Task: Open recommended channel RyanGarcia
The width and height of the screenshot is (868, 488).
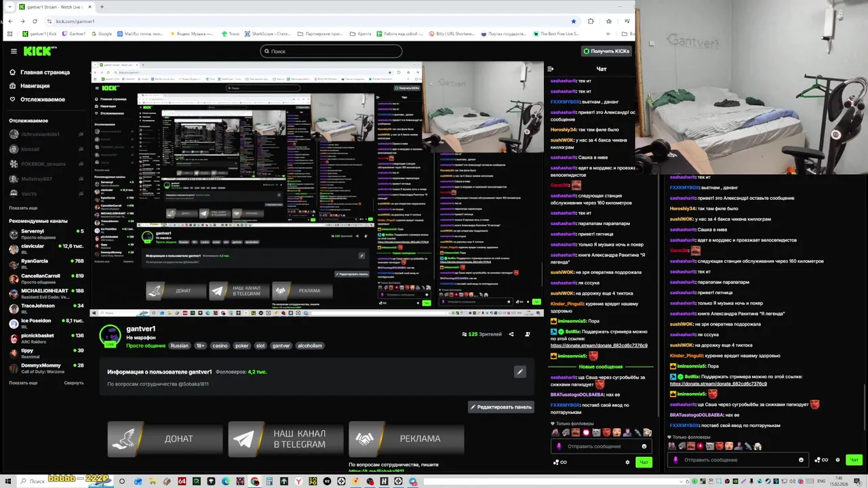Action: click(x=45, y=264)
